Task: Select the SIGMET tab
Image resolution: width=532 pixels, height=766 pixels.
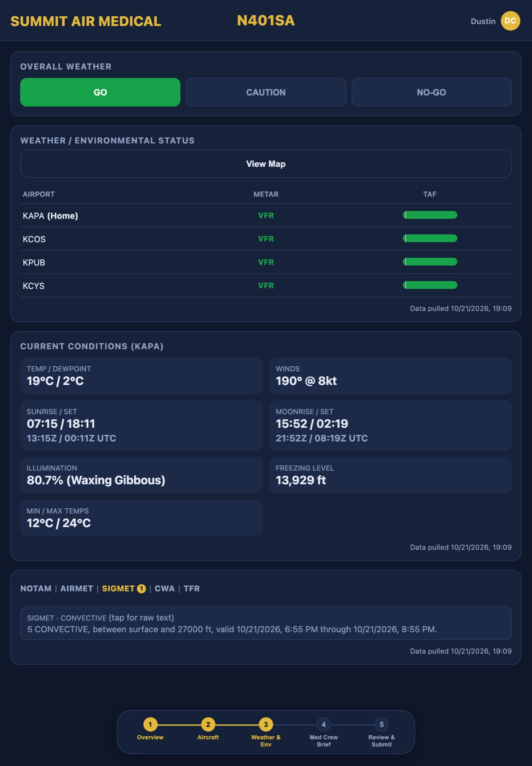Action: 118,588
